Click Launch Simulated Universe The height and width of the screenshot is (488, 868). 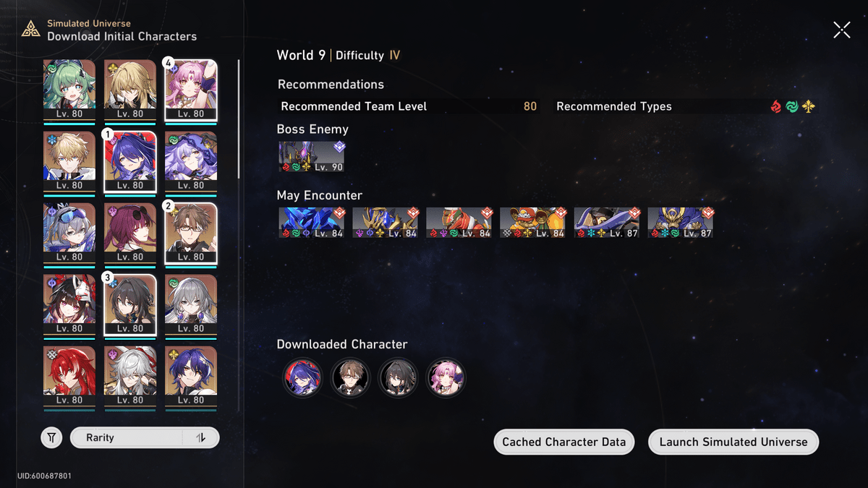click(x=733, y=442)
